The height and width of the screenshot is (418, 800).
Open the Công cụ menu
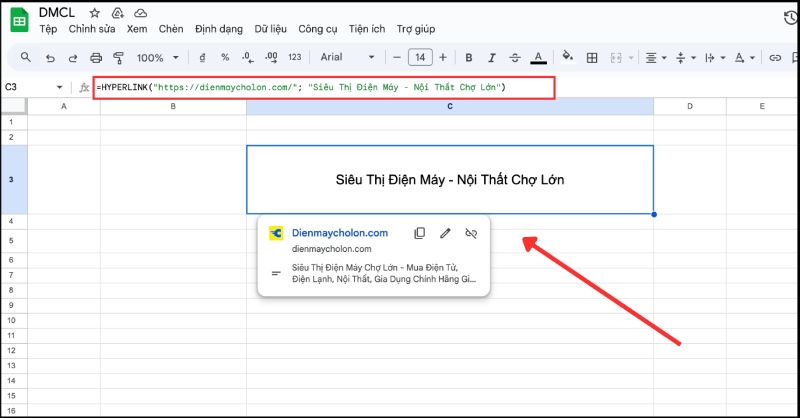(318, 29)
